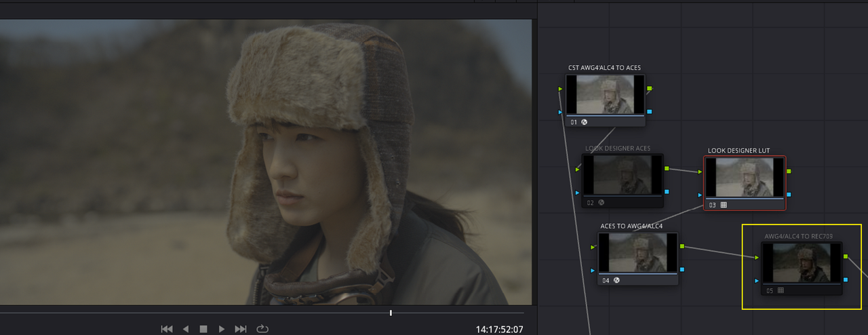The width and height of the screenshot is (868, 335).
Task: Click the FX icon on node 02
Action: point(601,202)
